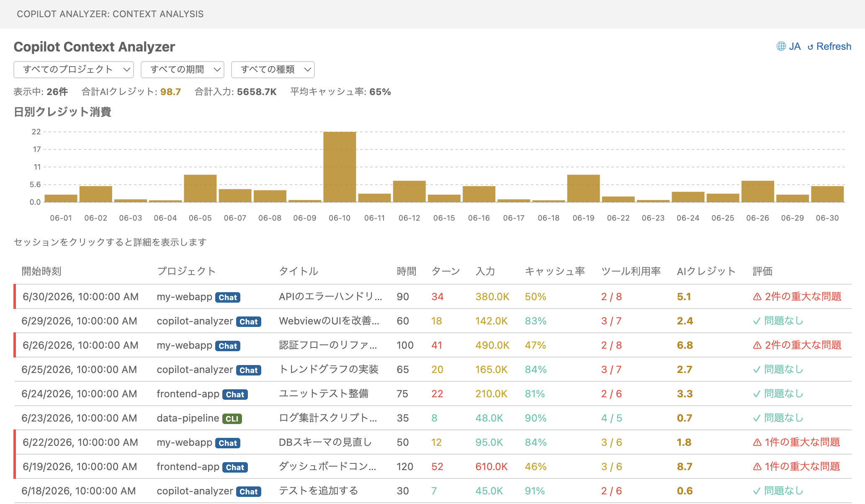Click the 開始時刻 column header
This screenshot has height=504, width=865.
[x=41, y=271]
